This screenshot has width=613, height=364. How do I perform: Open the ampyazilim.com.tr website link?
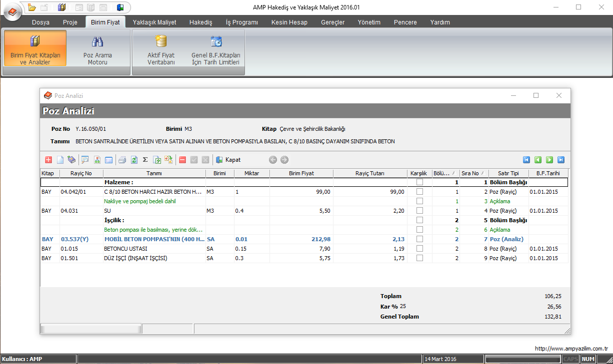571,349
